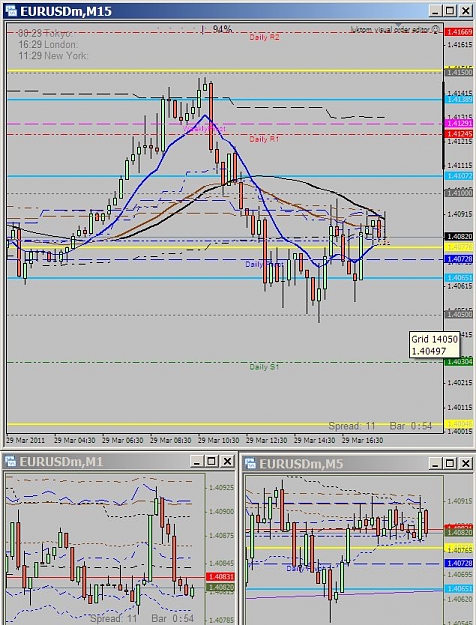The image size is (476, 625).
Task: Click the 94% indicator text
Action: pos(222,29)
